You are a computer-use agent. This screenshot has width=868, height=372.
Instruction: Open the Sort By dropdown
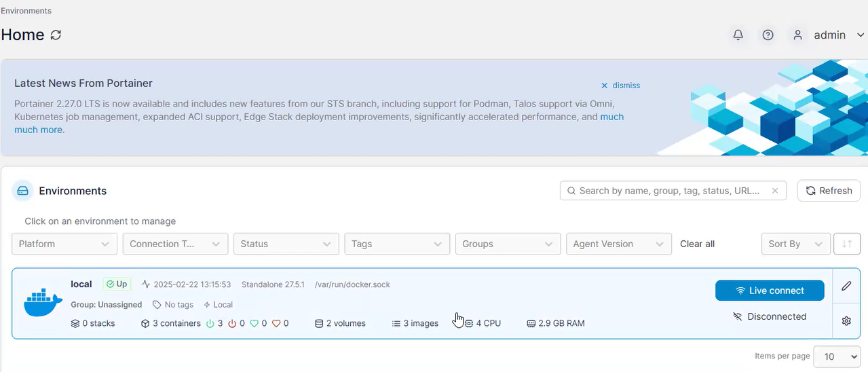click(x=795, y=244)
